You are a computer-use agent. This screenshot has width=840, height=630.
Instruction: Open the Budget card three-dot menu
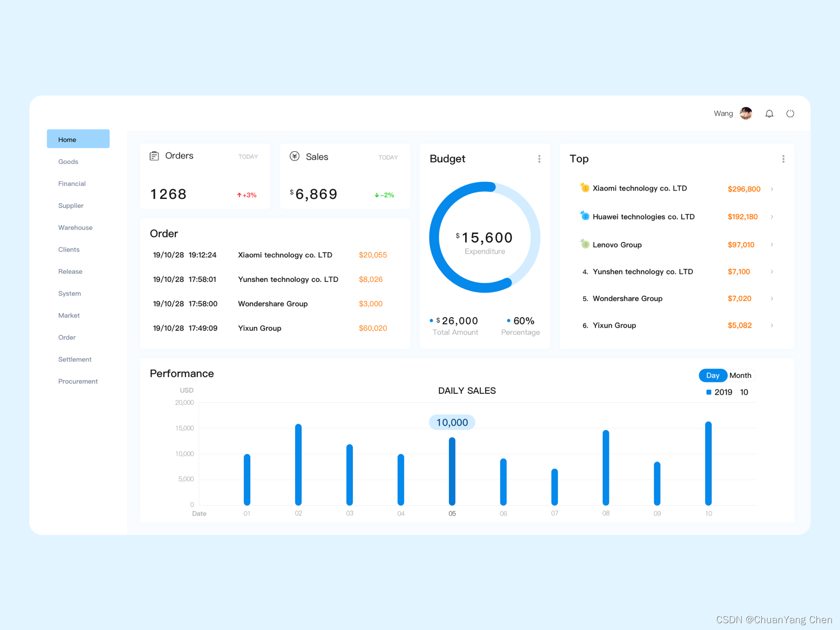(x=539, y=159)
